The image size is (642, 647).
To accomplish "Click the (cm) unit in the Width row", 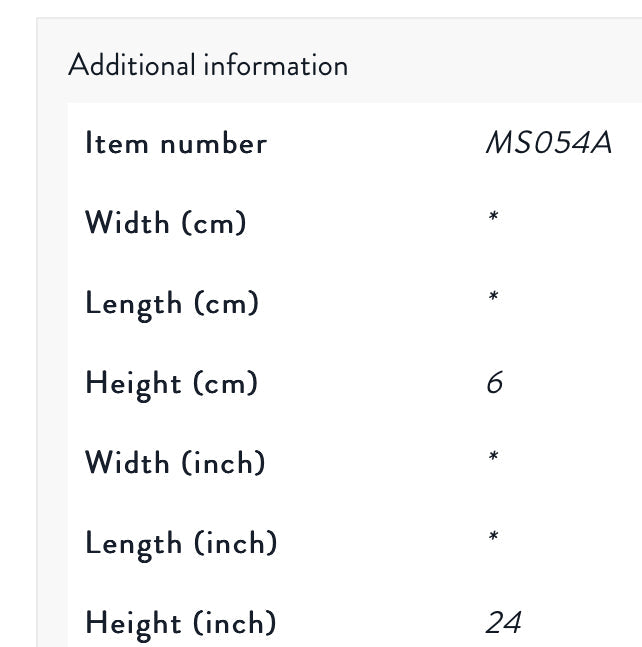I will click(214, 223).
